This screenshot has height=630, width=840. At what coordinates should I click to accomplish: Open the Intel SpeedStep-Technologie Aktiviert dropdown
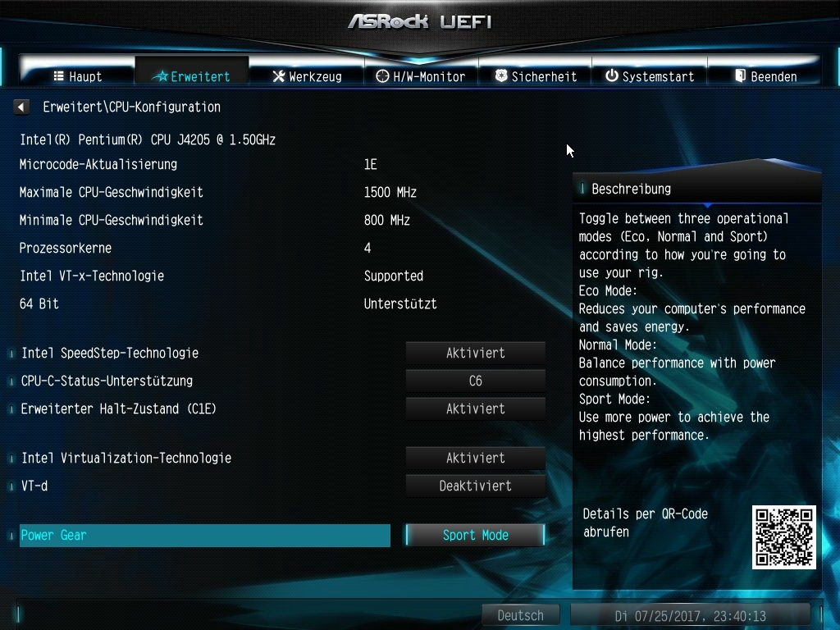476,353
